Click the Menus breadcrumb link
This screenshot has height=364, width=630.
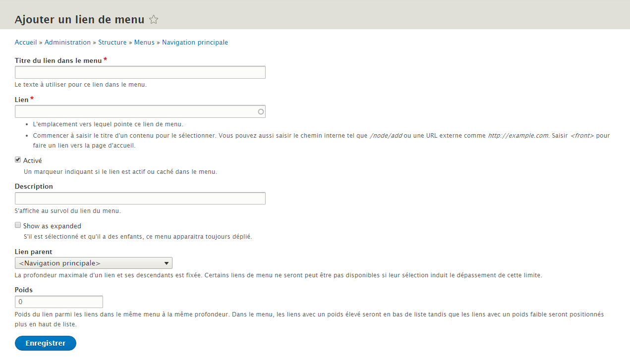(144, 43)
